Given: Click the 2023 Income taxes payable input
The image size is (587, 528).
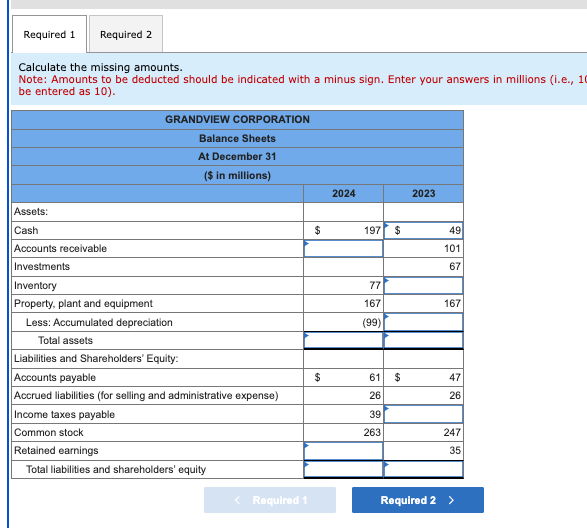Looking at the screenshot, I should (x=423, y=414).
